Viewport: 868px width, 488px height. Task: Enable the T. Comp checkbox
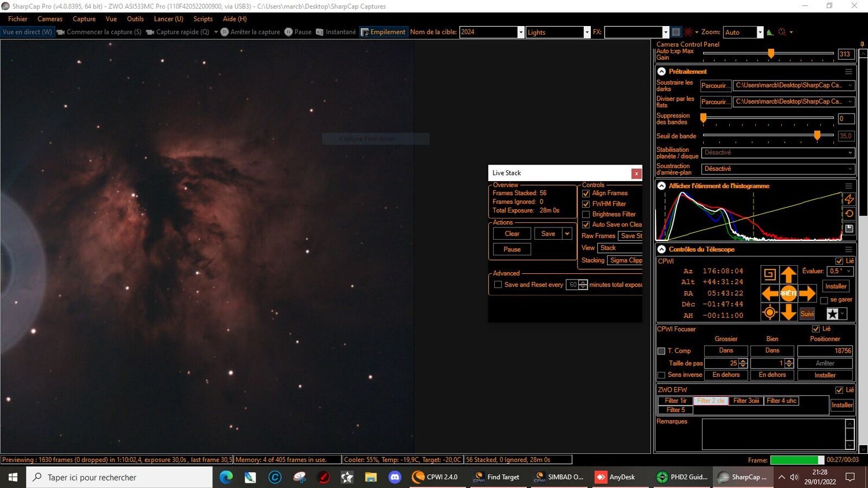(661, 351)
